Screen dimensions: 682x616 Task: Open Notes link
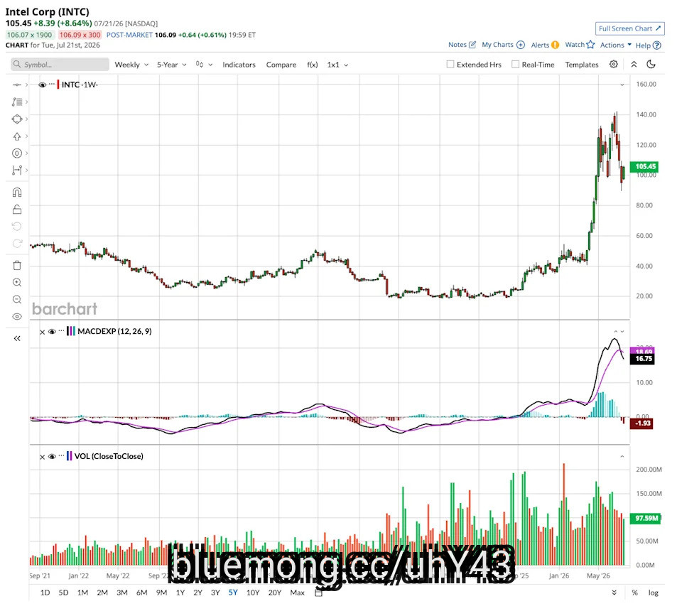click(x=462, y=44)
